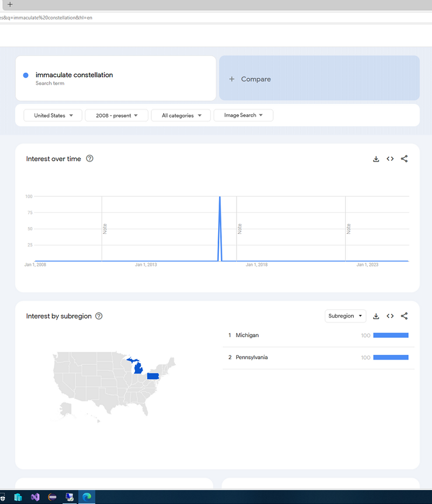Download the Interest by subregion data
432x504 pixels.
(376, 316)
